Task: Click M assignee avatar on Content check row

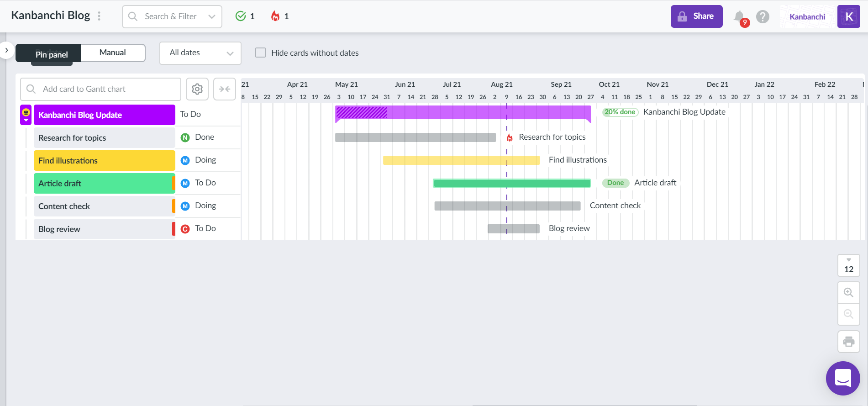Action: coord(185,206)
